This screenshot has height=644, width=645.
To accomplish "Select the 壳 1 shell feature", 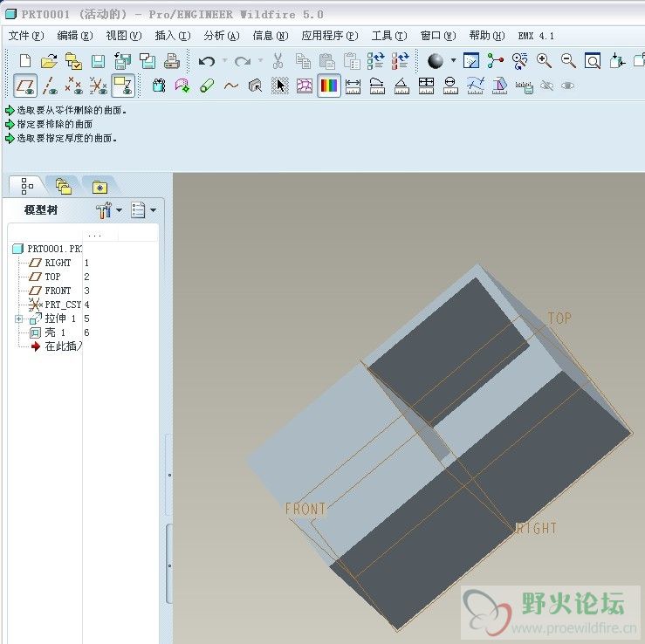I will tap(48, 332).
